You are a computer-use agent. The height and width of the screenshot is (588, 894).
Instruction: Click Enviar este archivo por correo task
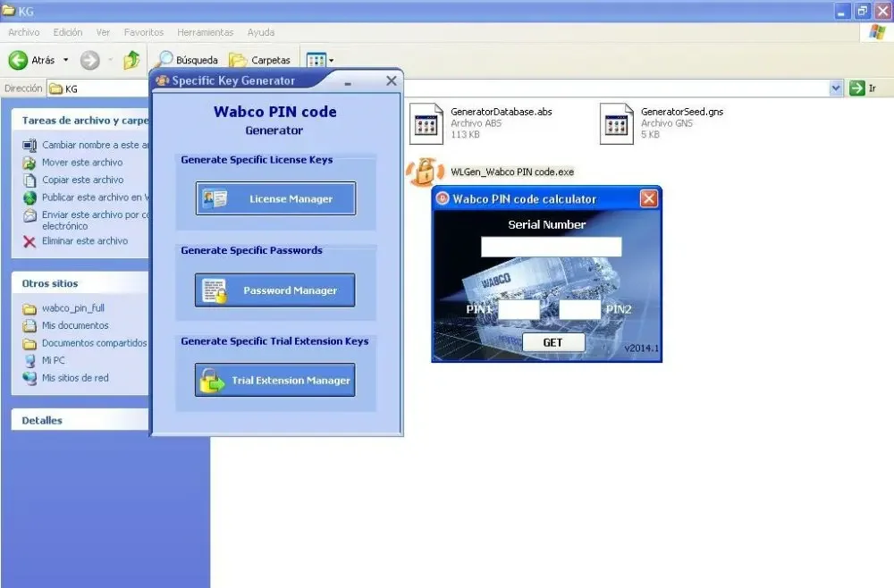(x=96, y=220)
